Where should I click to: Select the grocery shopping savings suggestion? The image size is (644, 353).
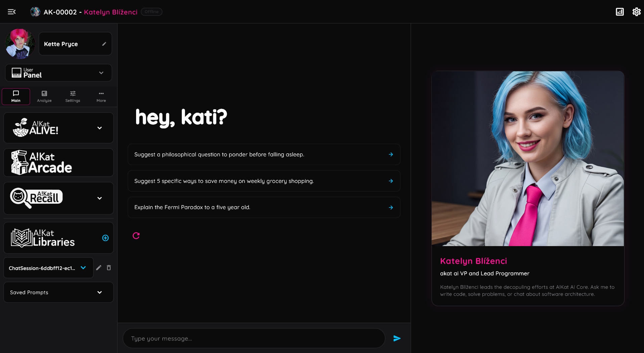(264, 181)
